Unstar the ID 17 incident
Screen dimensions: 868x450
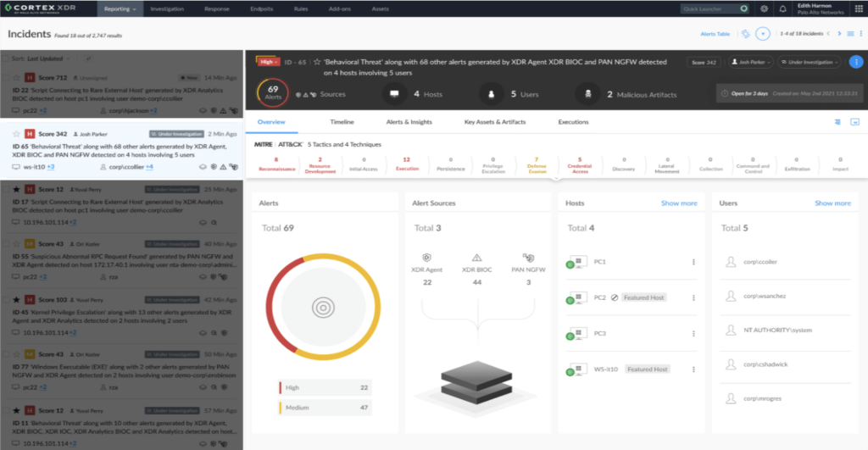[x=17, y=189]
